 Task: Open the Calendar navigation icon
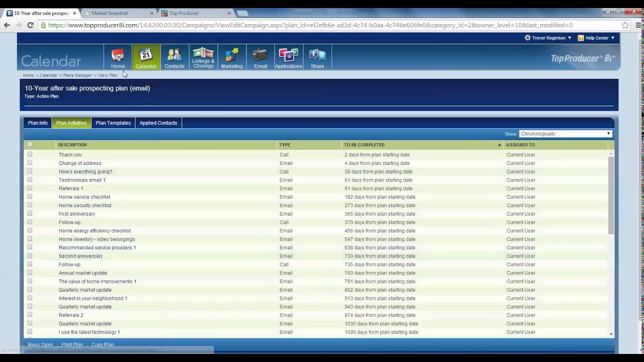point(146,57)
